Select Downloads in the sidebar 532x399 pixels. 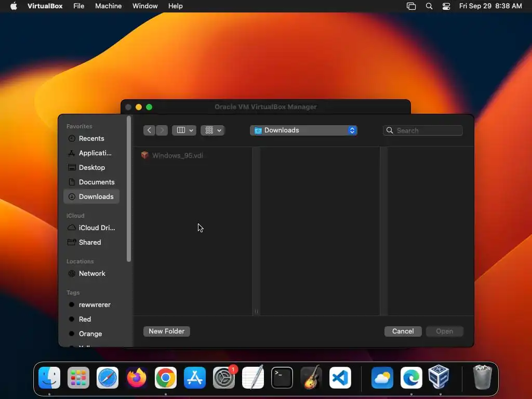(91, 196)
